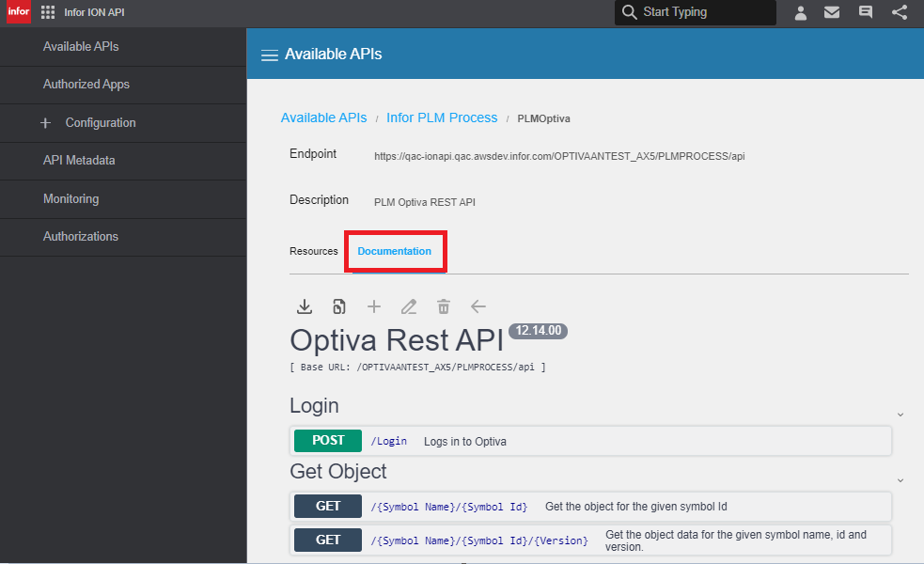Click the search magnifier icon
The height and width of the screenshot is (564, 924).
[x=629, y=12]
